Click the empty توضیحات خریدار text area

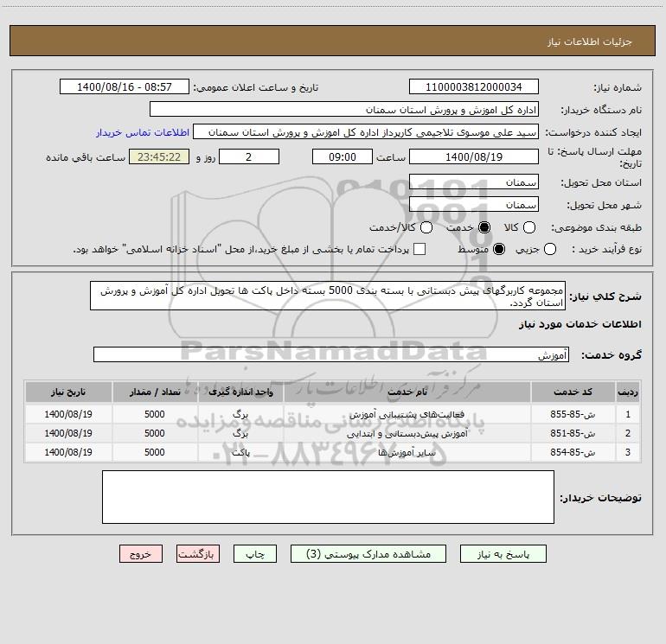(x=328, y=497)
